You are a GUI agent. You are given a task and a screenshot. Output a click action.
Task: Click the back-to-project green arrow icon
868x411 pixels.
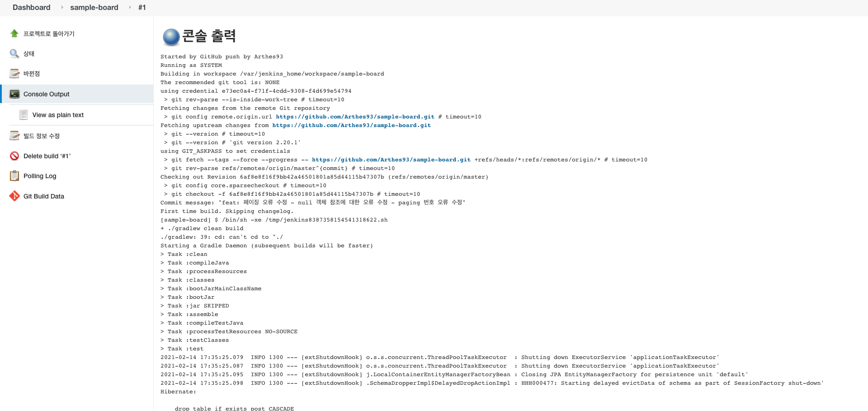[x=14, y=33]
